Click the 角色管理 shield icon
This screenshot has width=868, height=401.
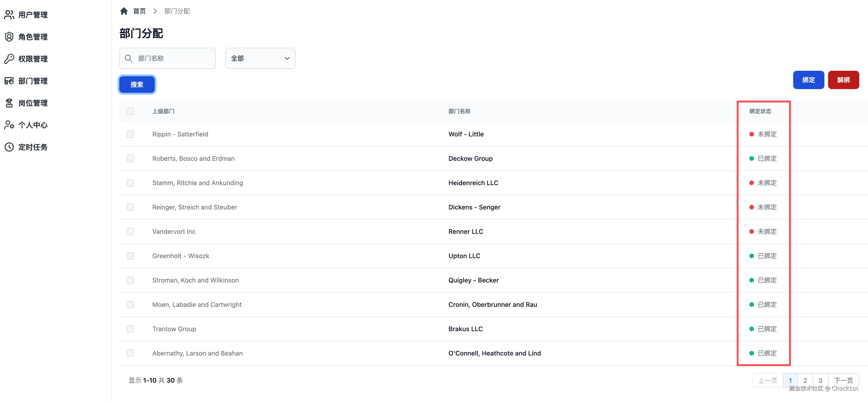(x=9, y=37)
